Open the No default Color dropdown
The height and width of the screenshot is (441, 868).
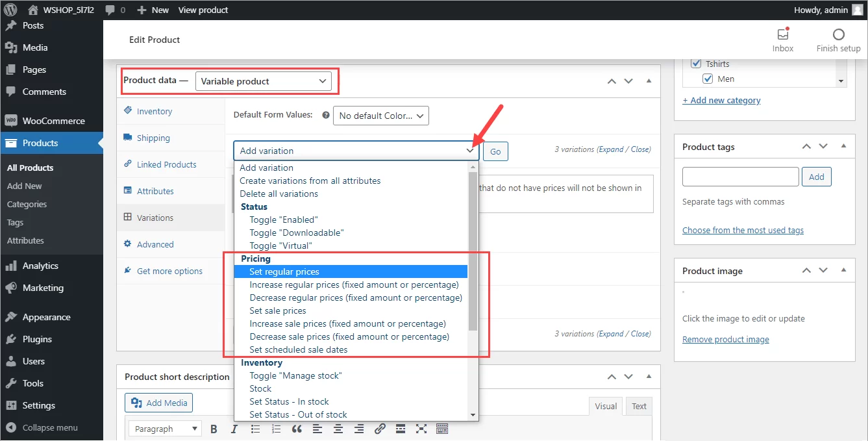click(x=380, y=115)
